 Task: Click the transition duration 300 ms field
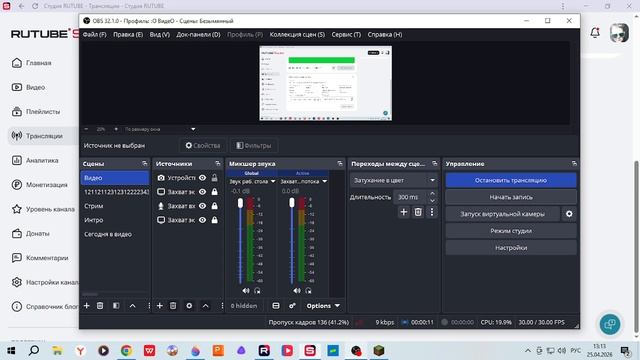coord(411,197)
